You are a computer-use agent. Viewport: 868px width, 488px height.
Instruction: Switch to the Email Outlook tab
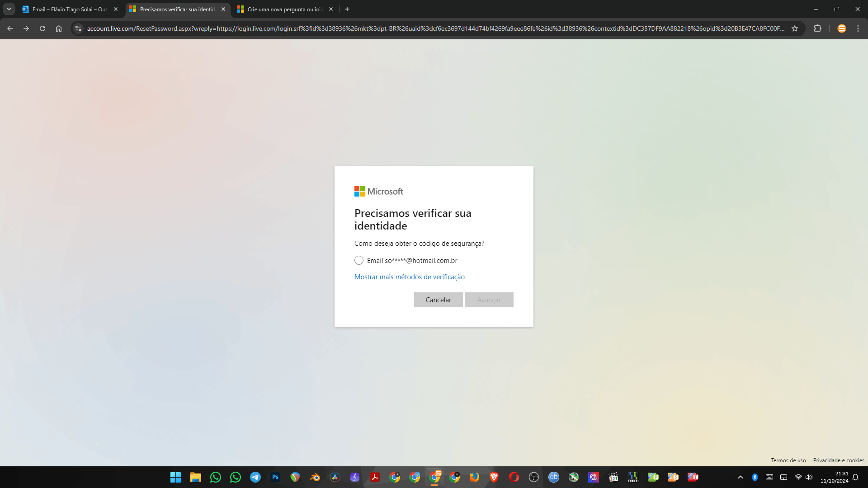coord(68,9)
